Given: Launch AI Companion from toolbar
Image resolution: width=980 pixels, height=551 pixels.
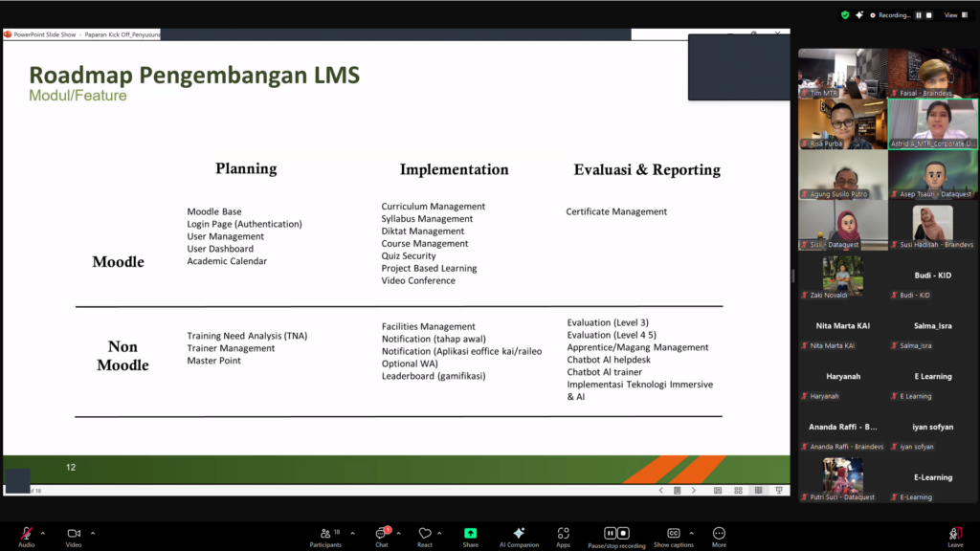Looking at the screenshot, I should point(519,534).
